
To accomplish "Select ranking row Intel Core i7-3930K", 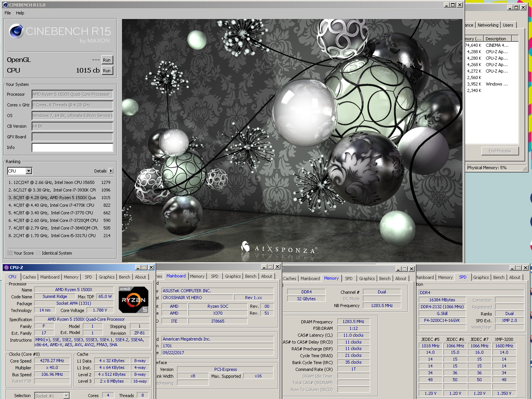I will point(59,190).
